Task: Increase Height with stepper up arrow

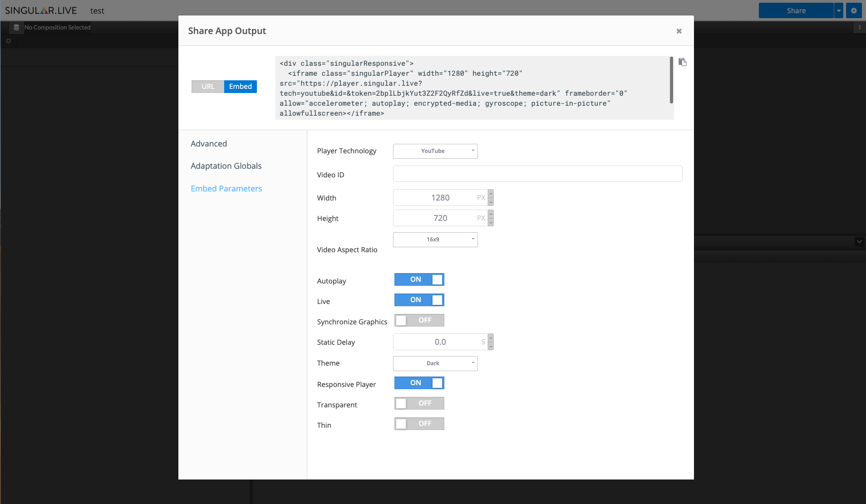Action: 491,214
